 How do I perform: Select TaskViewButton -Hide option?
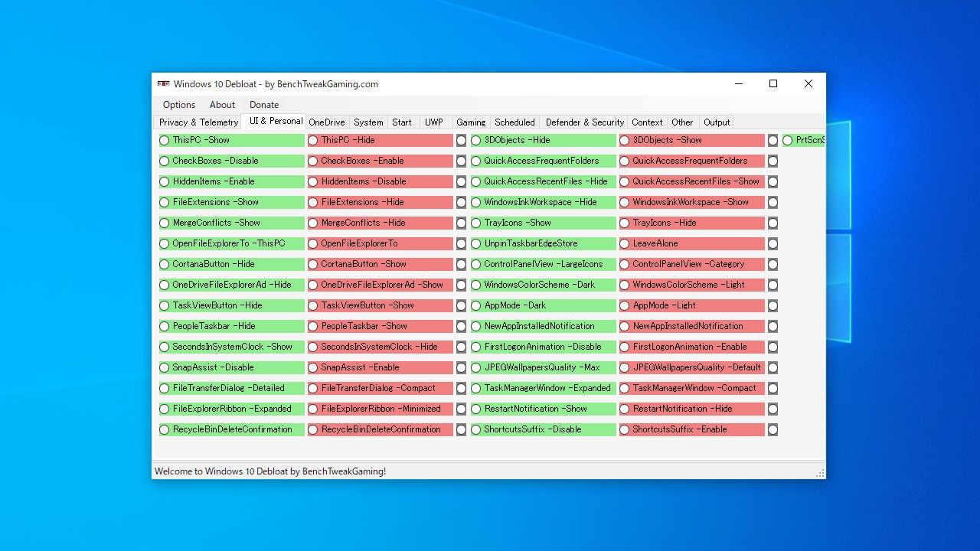tap(231, 306)
